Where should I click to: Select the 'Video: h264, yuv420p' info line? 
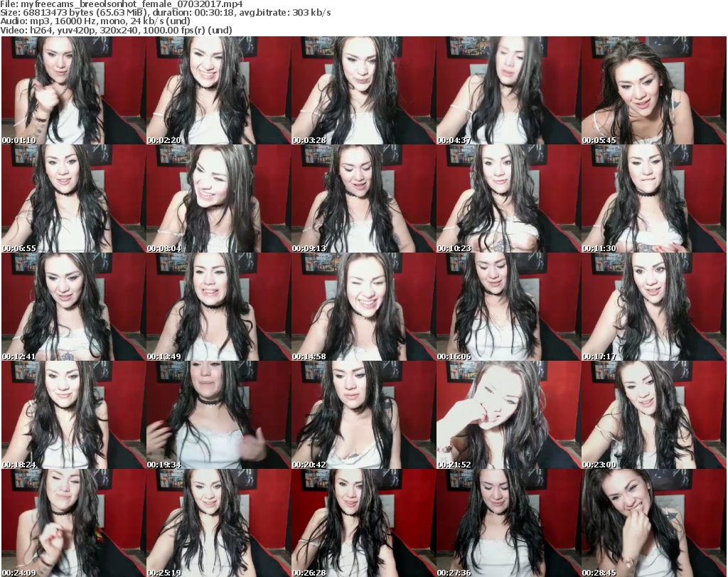[x=116, y=30]
